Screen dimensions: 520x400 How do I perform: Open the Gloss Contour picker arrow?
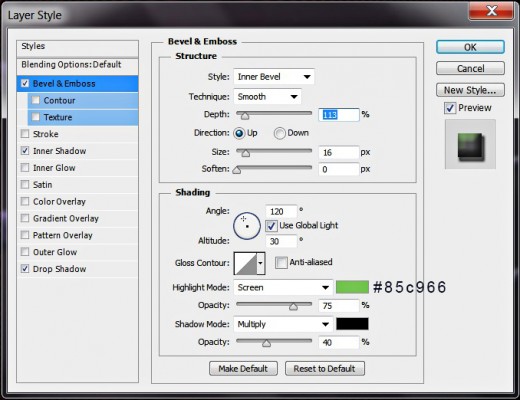[x=261, y=263]
